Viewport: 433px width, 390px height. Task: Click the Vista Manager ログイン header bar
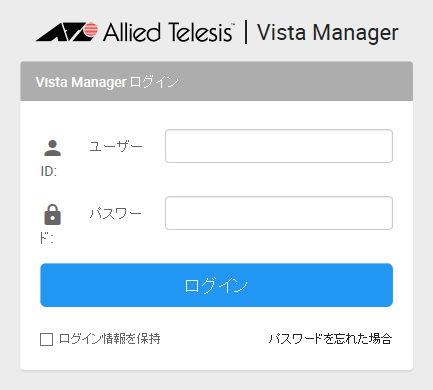coord(216,81)
